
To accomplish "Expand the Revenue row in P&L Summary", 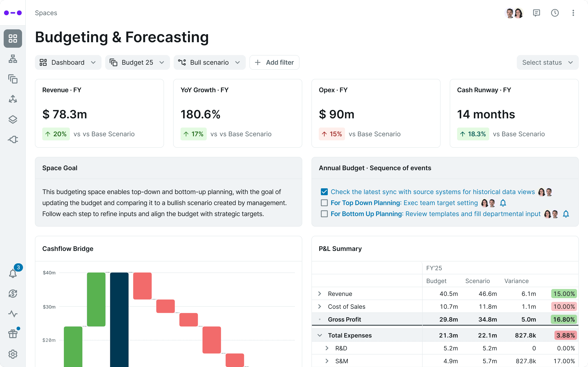I will (x=320, y=293).
